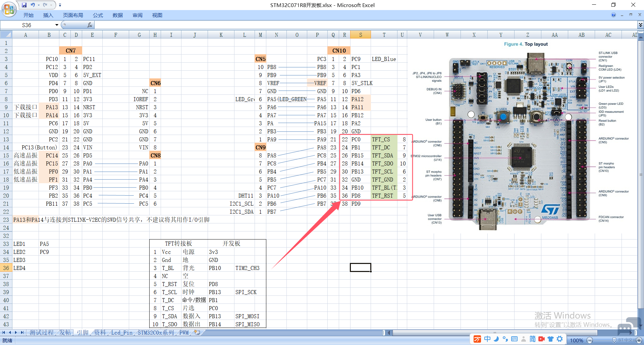Open IME skin shirt icon
644x345 pixels.
tap(550, 339)
